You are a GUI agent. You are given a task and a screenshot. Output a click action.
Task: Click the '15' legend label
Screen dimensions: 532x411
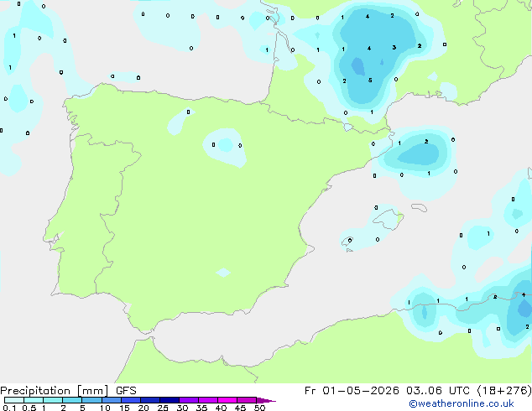(x=124, y=408)
